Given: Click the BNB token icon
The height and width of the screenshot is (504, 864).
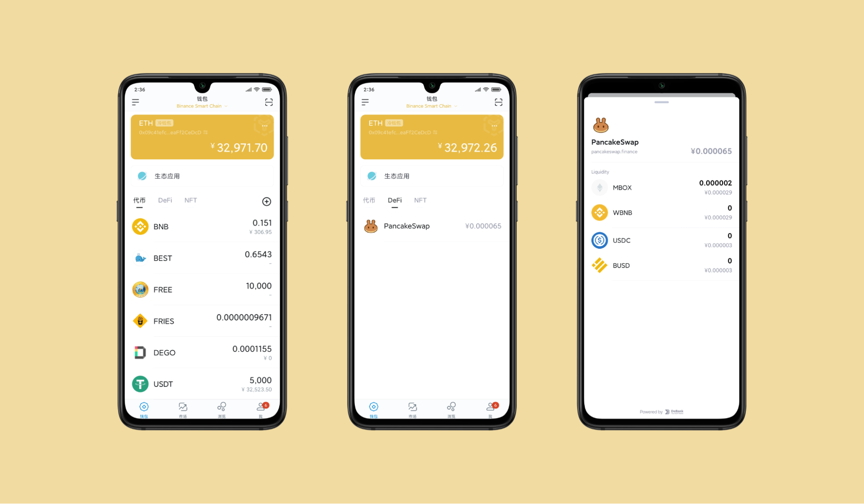Looking at the screenshot, I should 139,227.
